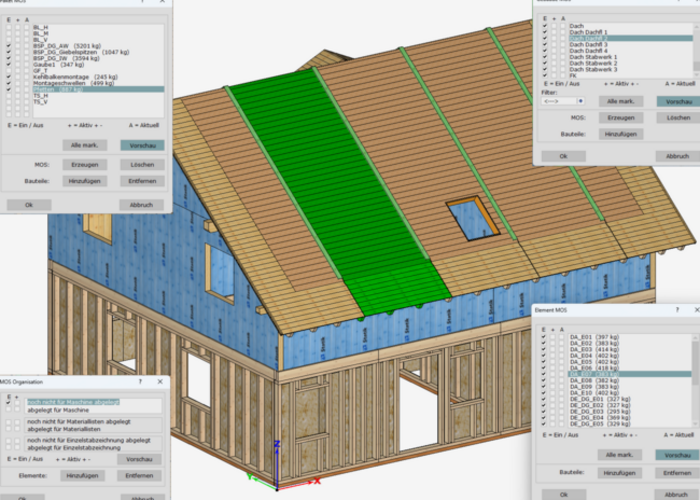The height and width of the screenshot is (500, 700).
Task: Enable E checkbox for BL_H row
Action: pyautogui.click(x=9, y=27)
